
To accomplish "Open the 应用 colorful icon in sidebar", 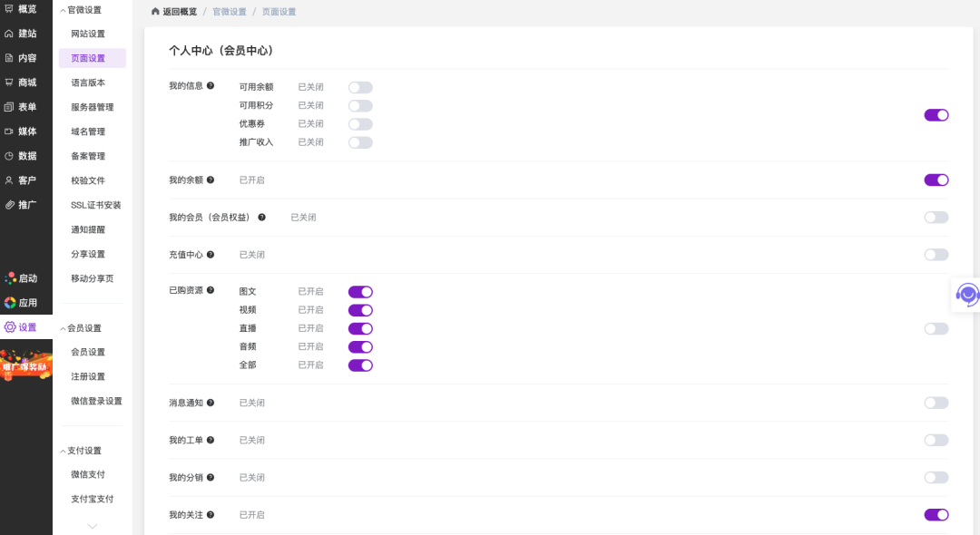I will pyautogui.click(x=10, y=303).
